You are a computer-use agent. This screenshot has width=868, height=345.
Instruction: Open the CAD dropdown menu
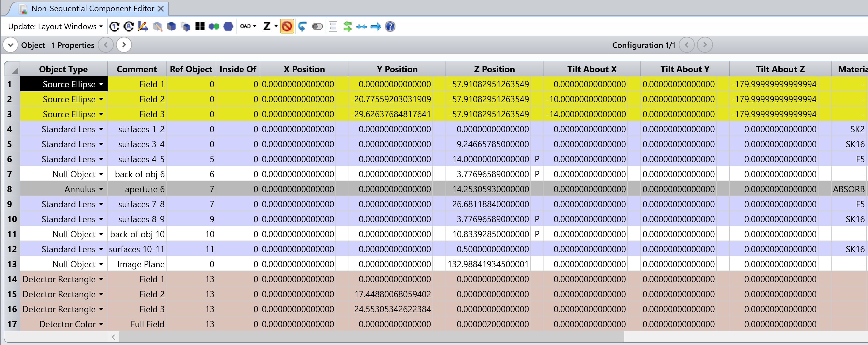point(248,26)
